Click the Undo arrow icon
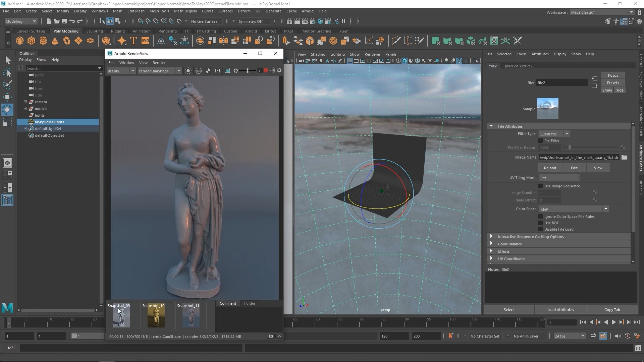Screen dimensions: 644x362 click(72, 21)
